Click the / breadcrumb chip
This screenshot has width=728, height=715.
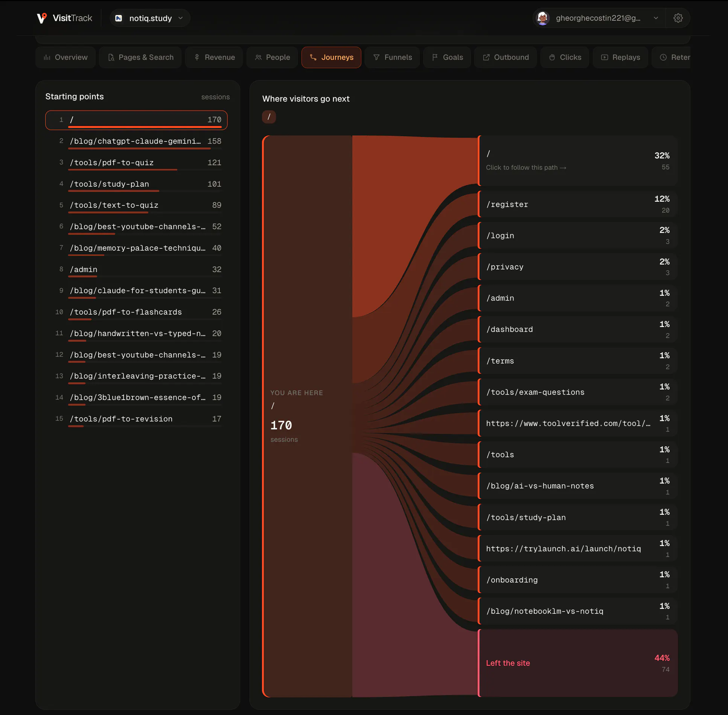pyautogui.click(x=269, y=117)
